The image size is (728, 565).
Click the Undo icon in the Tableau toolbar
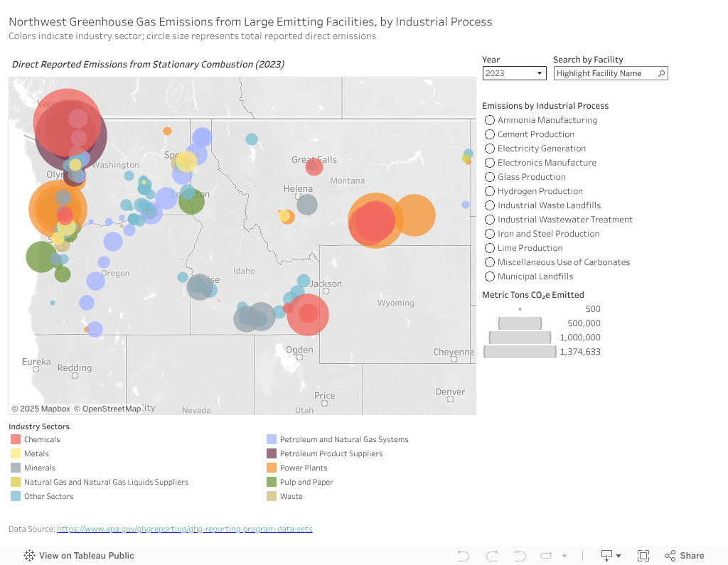[x=464, y=555]
